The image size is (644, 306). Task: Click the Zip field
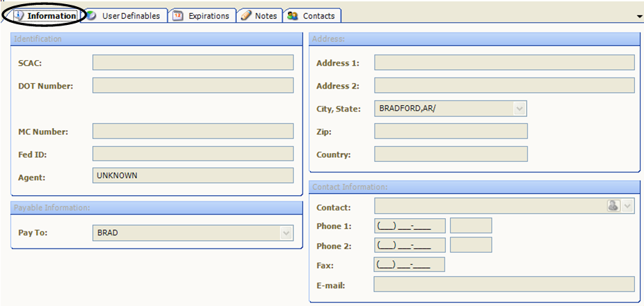pyautogui.click(x=451, y=131)
